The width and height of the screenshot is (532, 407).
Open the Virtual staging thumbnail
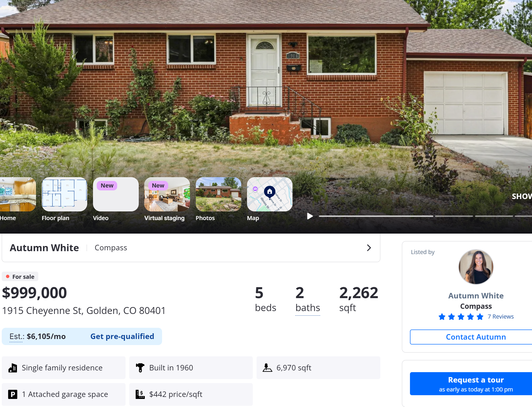point(167,194)
